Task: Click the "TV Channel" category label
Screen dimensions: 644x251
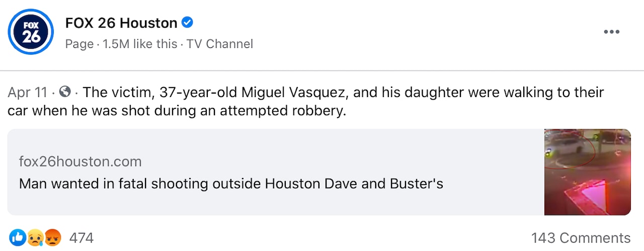Action: click(x=220, y=44)
